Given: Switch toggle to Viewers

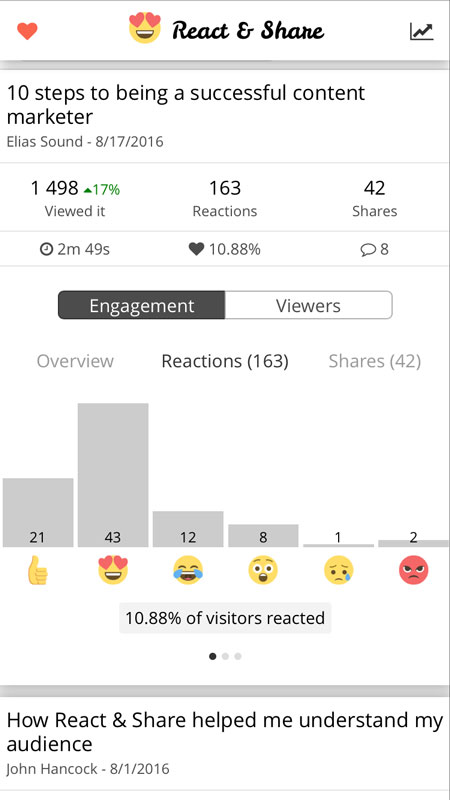Looking at the screenshot, I should 308,305.
